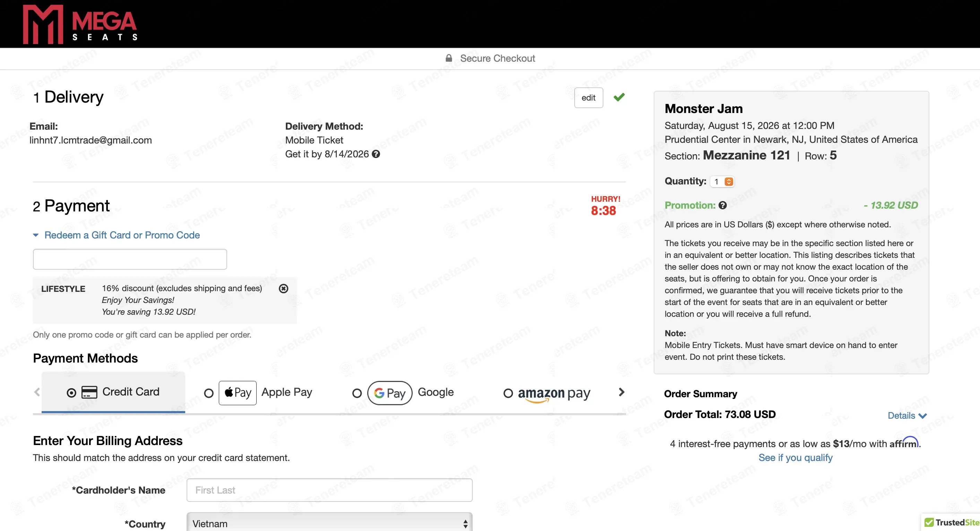
Task: Click the affirm logo
Action: (x=904, y=443)
